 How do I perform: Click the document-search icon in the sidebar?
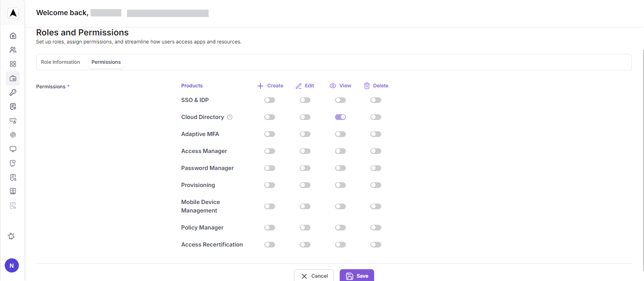13,177
